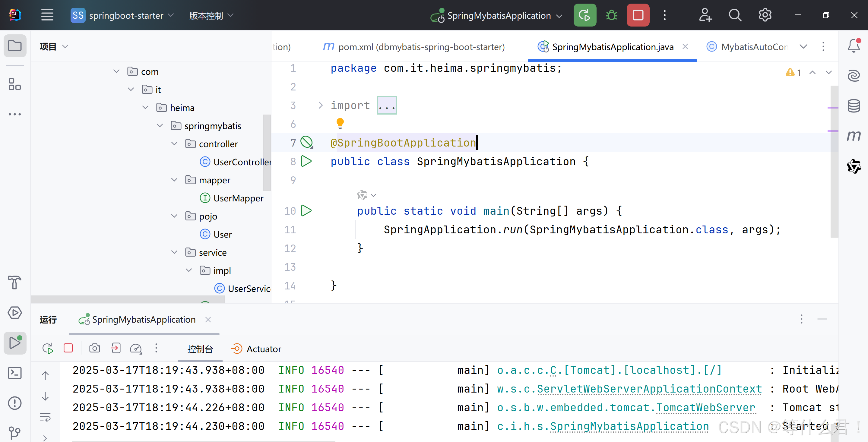Open the UserMapper interface in tree
The width and height of the screenshot is (868, 442).
point(238,198)
